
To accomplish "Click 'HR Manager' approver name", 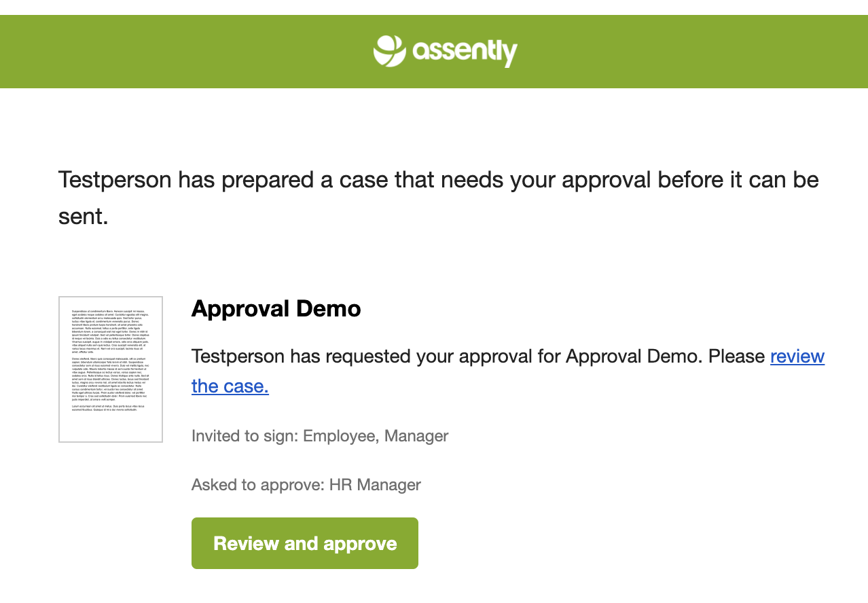I will coord(375,485).
